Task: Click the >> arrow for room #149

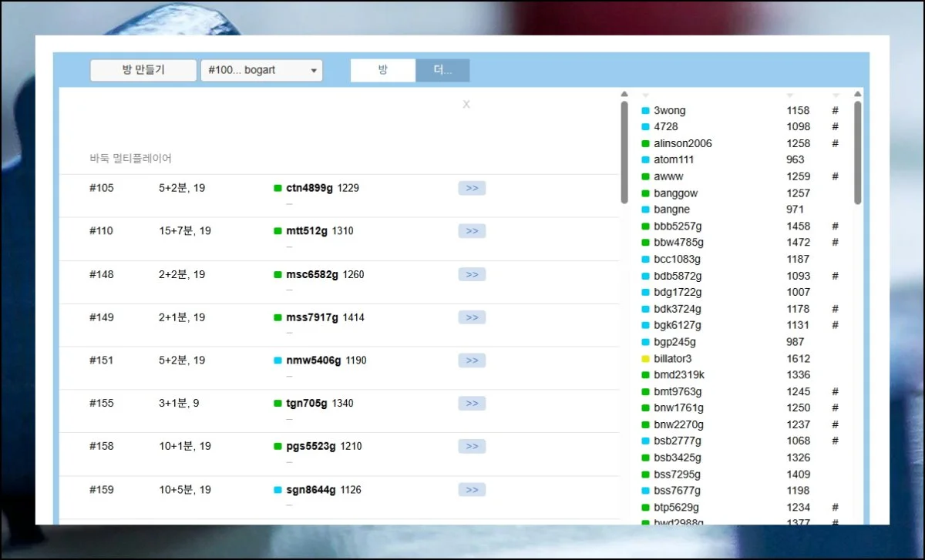Action: coord(472,317)
